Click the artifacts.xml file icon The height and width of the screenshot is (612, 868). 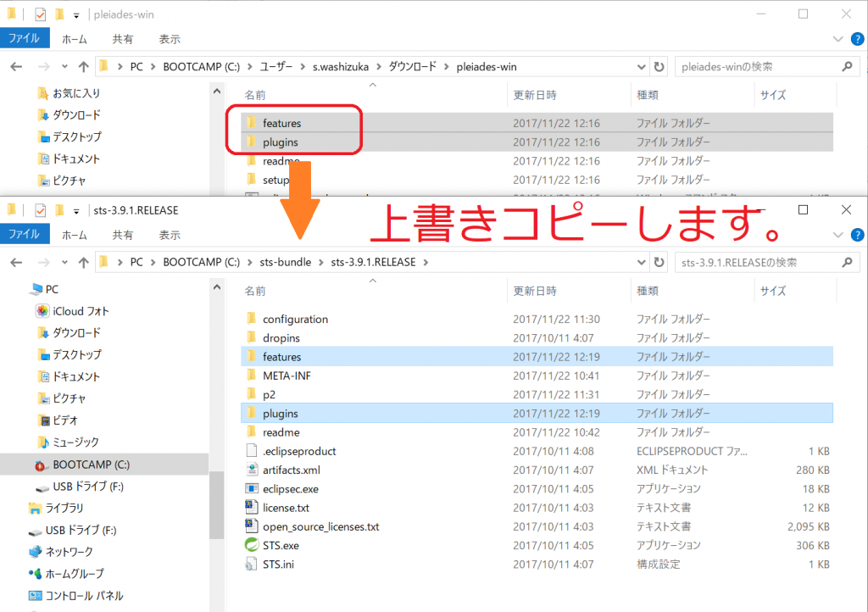[x=251, y=470]
